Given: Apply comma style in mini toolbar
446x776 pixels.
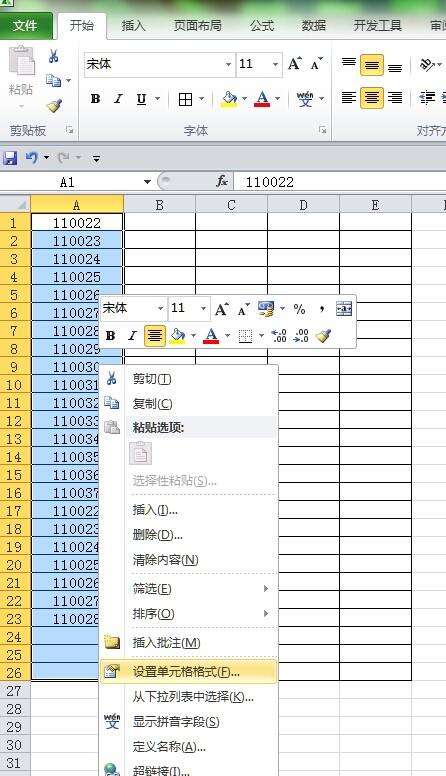Looking at the screenshot, I should coord(322,309).
